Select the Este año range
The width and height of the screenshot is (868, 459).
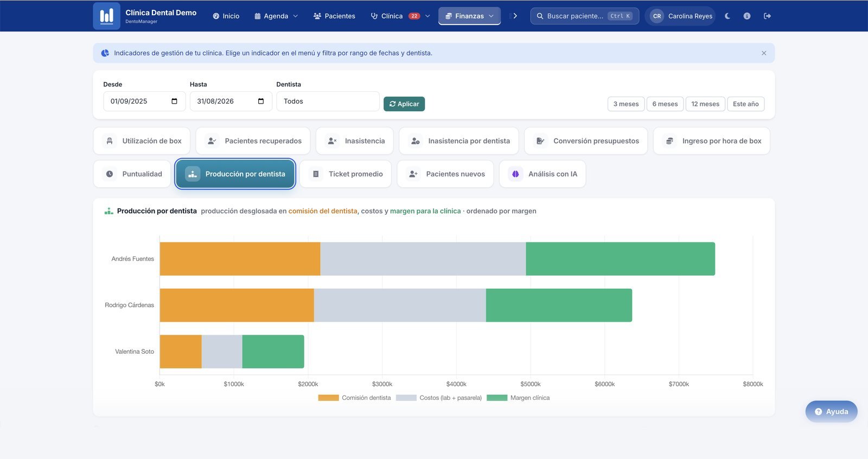pyautogui.click(x=746, y=104)
